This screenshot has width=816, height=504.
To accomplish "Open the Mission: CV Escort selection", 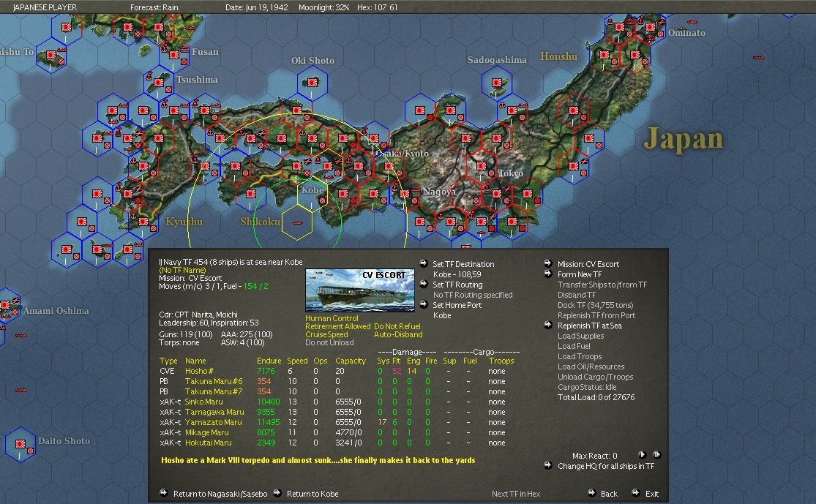I will click(588, 264).
